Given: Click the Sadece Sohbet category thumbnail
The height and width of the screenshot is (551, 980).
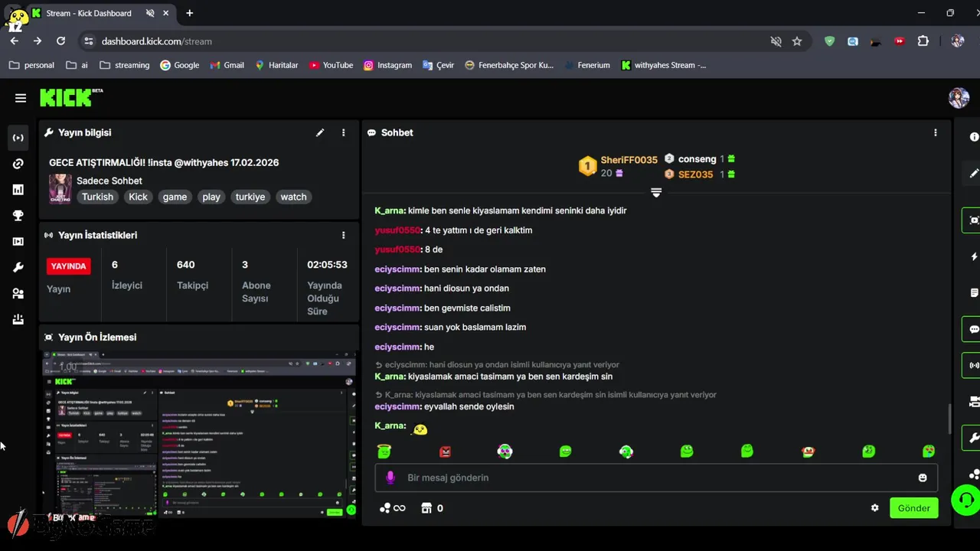Looking at the screenshot, I should tap(60, 188).
